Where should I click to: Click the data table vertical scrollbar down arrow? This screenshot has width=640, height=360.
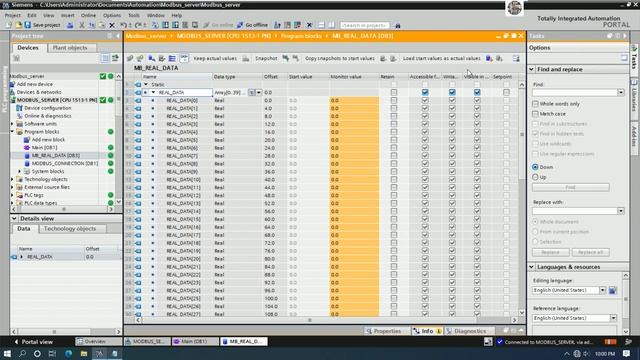click(x=522, y=313)
